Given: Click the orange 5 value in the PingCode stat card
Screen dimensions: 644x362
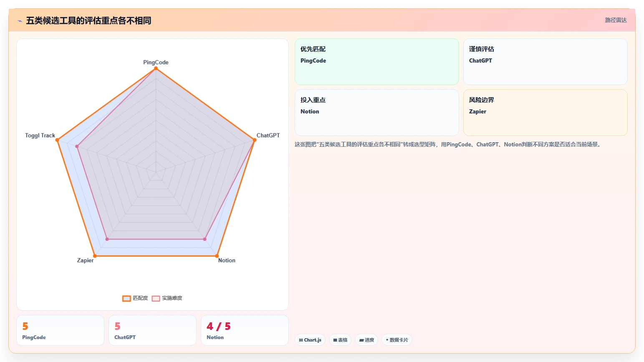Looking at the screenshot, I should click(25, 326).
